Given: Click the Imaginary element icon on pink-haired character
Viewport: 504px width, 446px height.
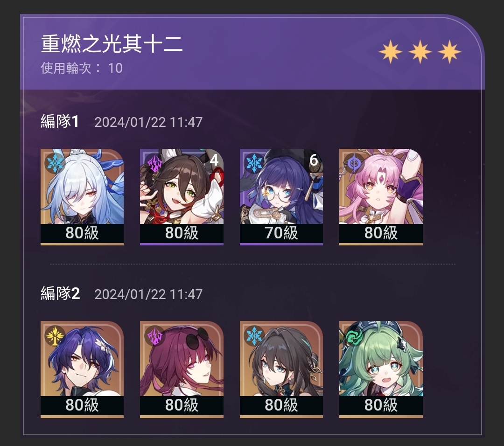Looking at the screenshot, I should pyautogui.click(x=354, y=163).
